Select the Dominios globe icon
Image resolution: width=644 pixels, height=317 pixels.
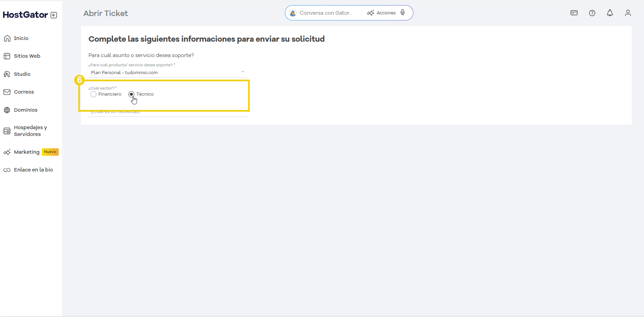click(x=7, y=110)
